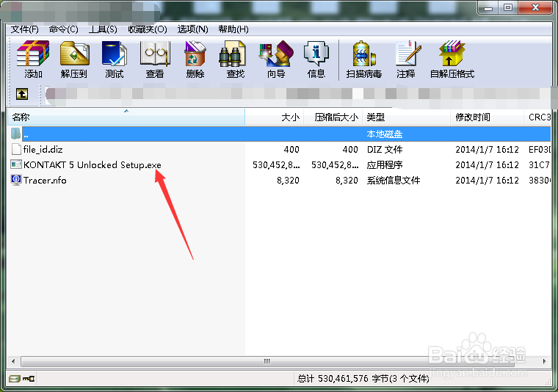Click the file_id.diz file icon
Viewport: 558px width, 392px height.
tap(16, 149)
